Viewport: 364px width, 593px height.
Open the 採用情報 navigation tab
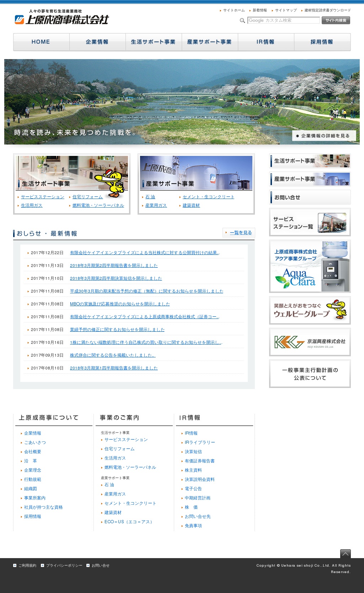[x=322, y=42]
